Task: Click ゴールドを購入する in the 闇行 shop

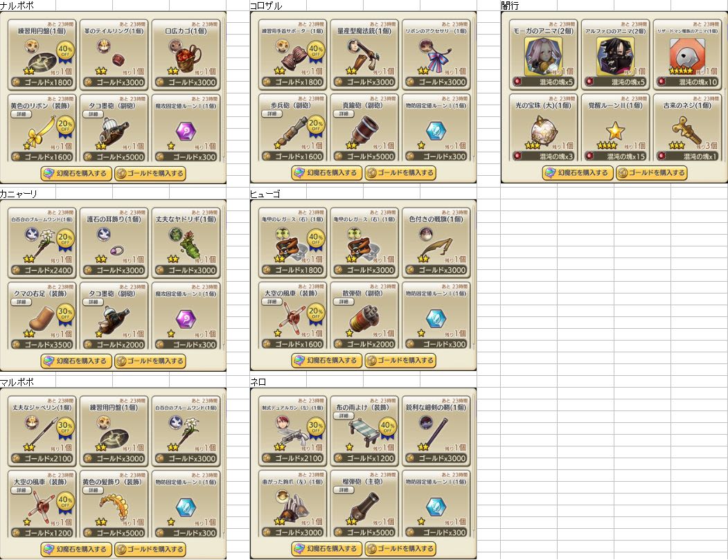Action: point(651,172)
